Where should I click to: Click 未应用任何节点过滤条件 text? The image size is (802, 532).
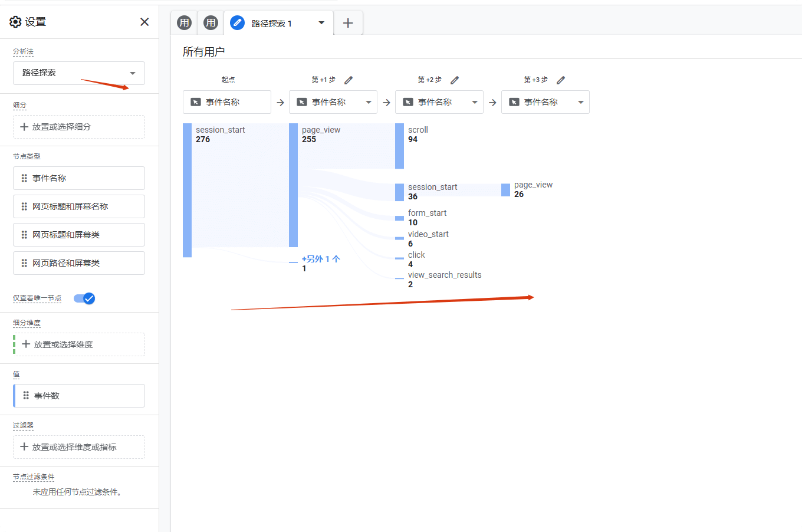pyautogui.click(x=77, y=492)
